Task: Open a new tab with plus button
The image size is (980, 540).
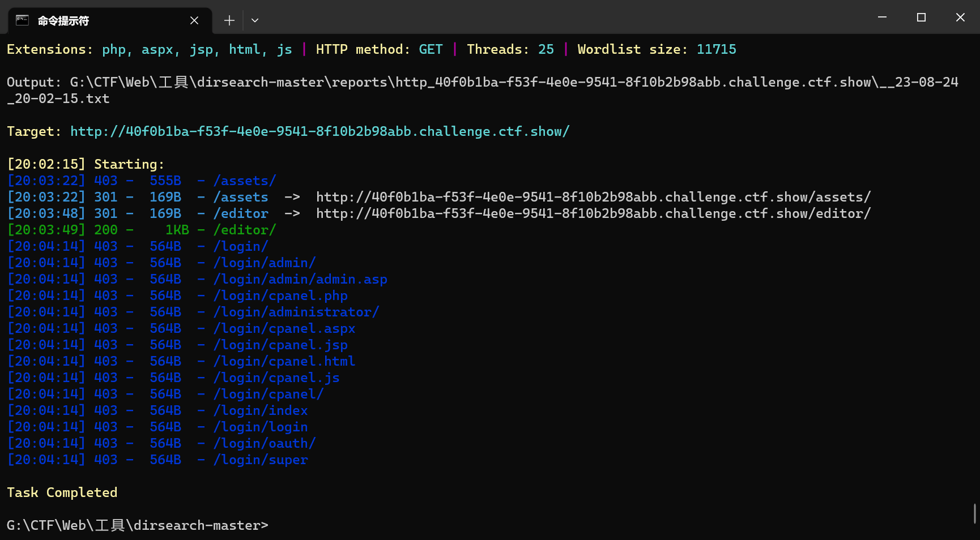Action: click(229, 20)
